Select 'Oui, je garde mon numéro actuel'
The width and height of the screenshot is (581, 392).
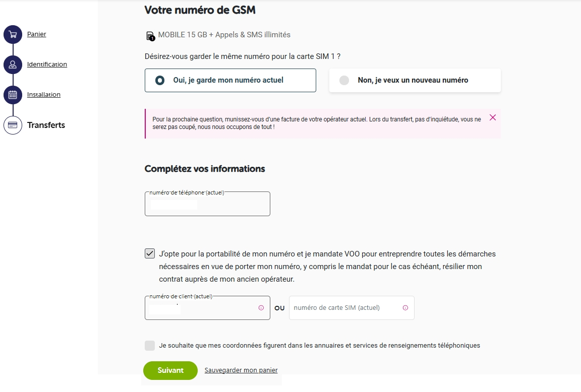(x=230, y=80)
